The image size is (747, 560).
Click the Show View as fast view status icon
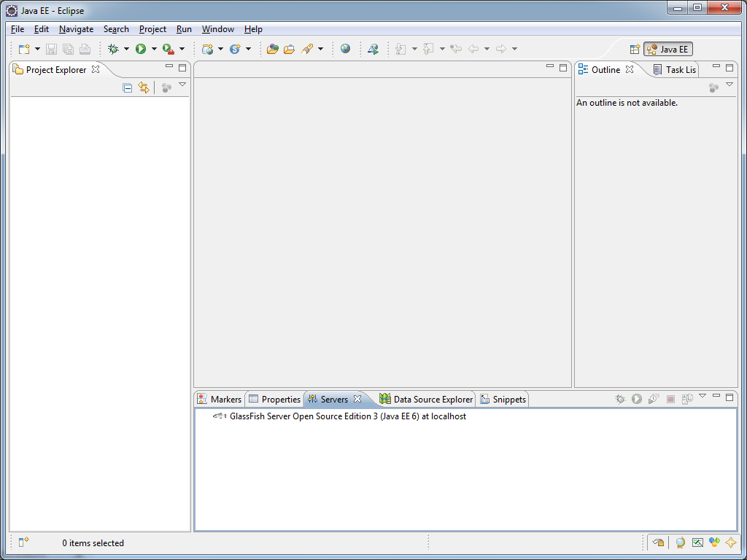[x=659, y=542]
